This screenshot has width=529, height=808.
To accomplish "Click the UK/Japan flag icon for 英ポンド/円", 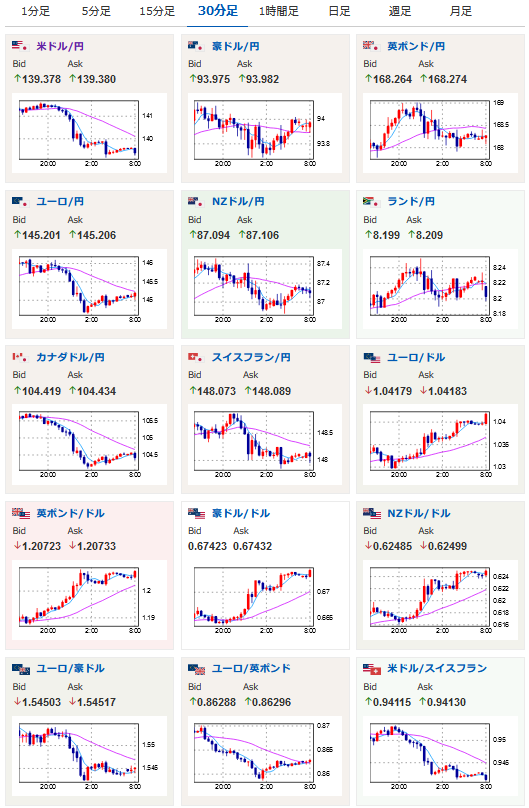I will 371,46.
